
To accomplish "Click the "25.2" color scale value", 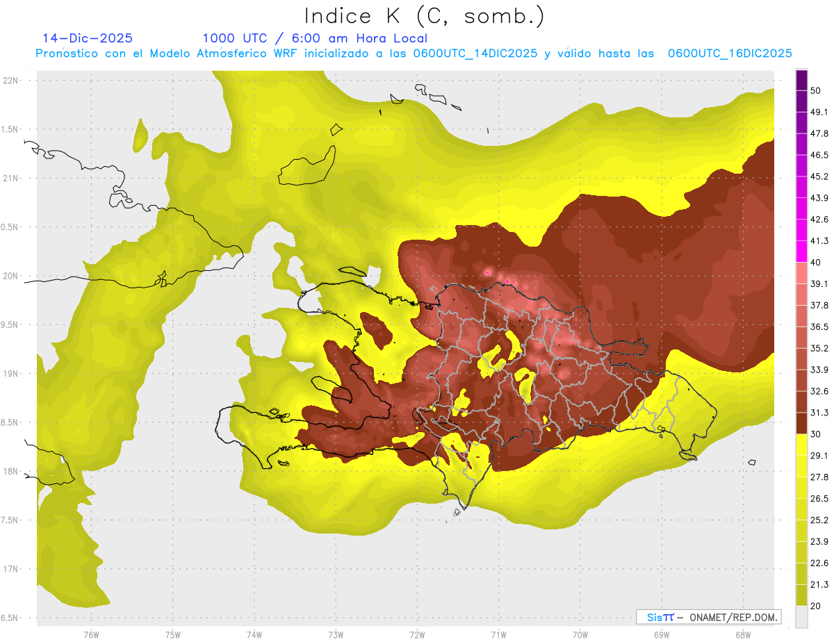I will 820,520.
